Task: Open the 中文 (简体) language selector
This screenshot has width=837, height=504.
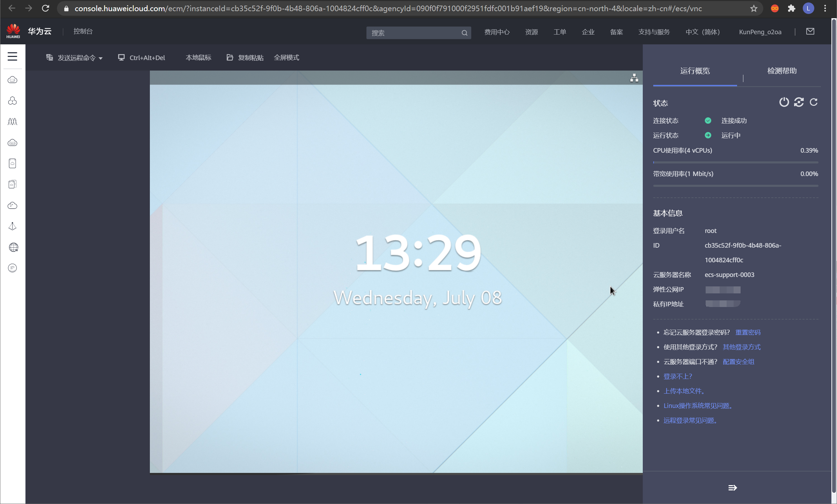Action: pos(703,32)
